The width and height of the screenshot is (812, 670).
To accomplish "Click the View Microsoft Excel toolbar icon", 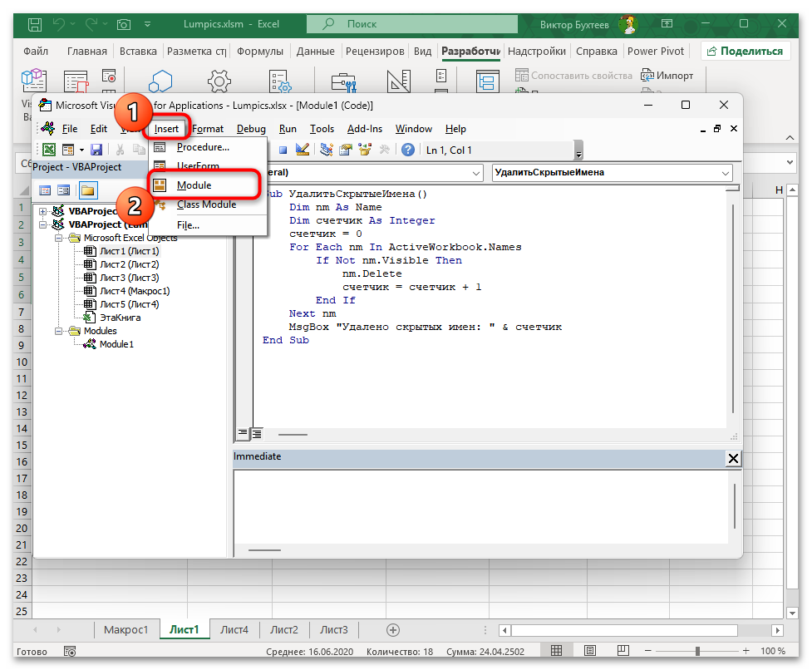I will tap(49, 150).
